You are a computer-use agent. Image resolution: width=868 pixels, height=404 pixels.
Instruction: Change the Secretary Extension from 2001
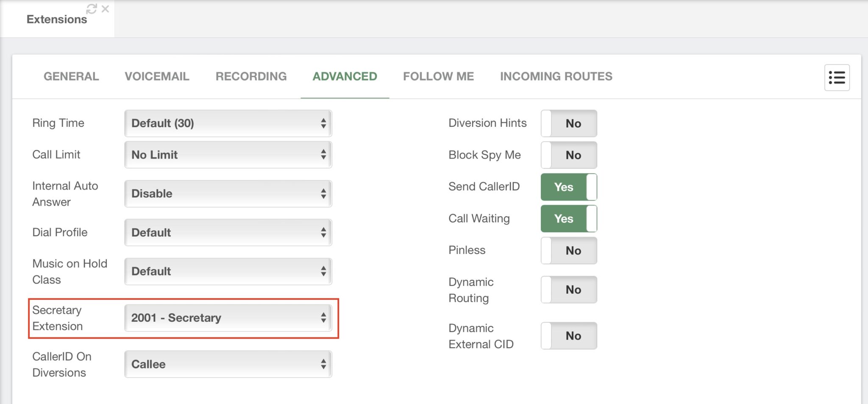[228, 318]
